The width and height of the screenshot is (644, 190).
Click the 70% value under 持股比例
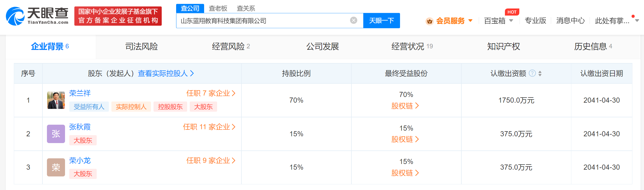pos(296,100)
